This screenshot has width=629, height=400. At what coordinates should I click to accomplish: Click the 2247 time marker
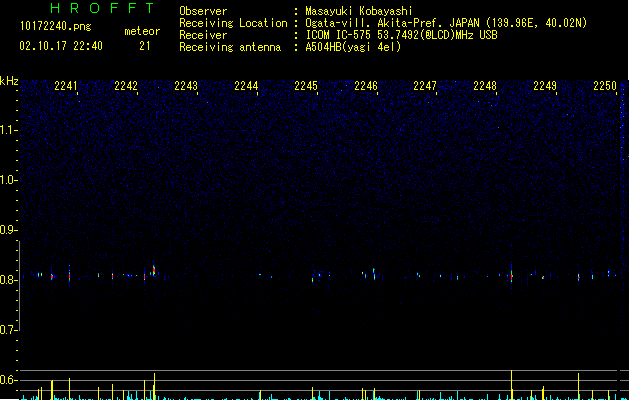[x=425, y=86]
